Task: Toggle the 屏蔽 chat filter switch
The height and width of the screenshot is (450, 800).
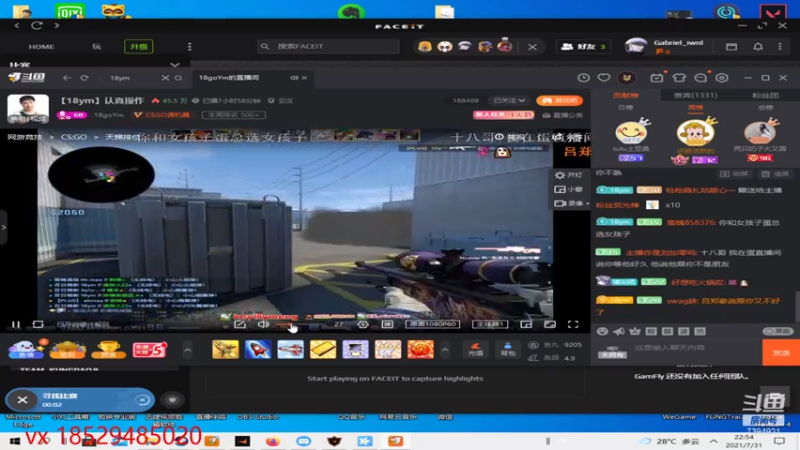Action: (x=778, y=331)
